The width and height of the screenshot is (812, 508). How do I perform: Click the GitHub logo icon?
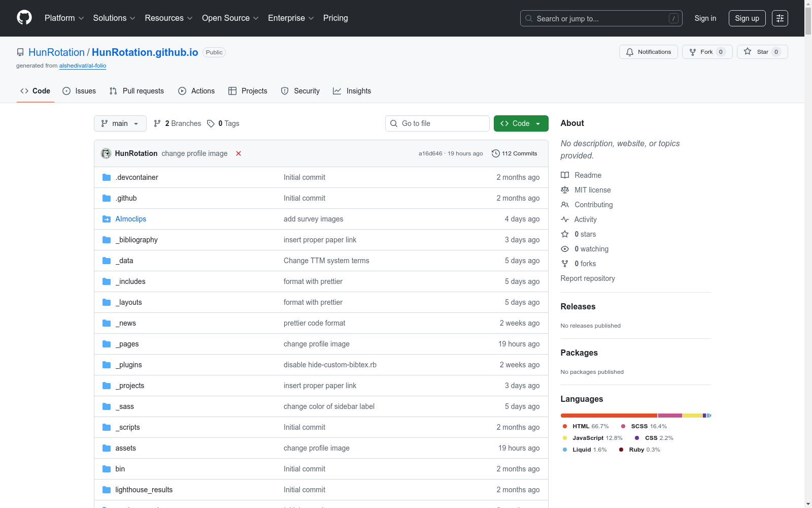pyautogui.click(x=24, y=18)
